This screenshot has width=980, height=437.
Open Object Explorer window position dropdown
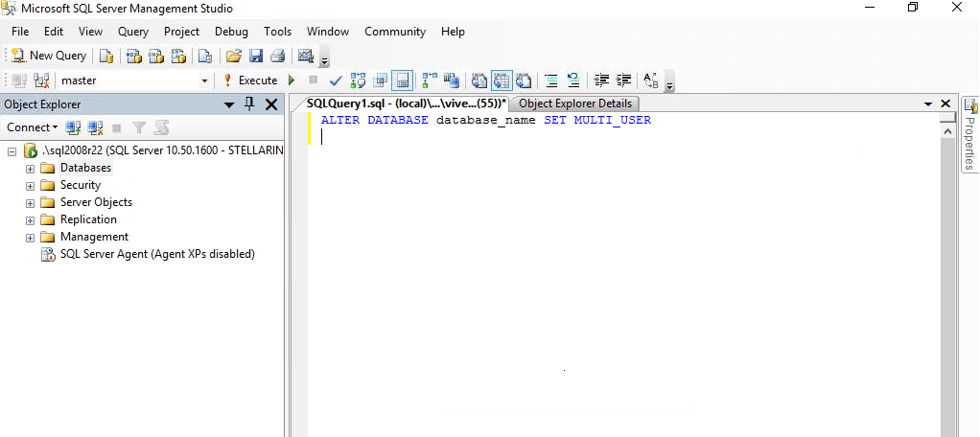229,104
